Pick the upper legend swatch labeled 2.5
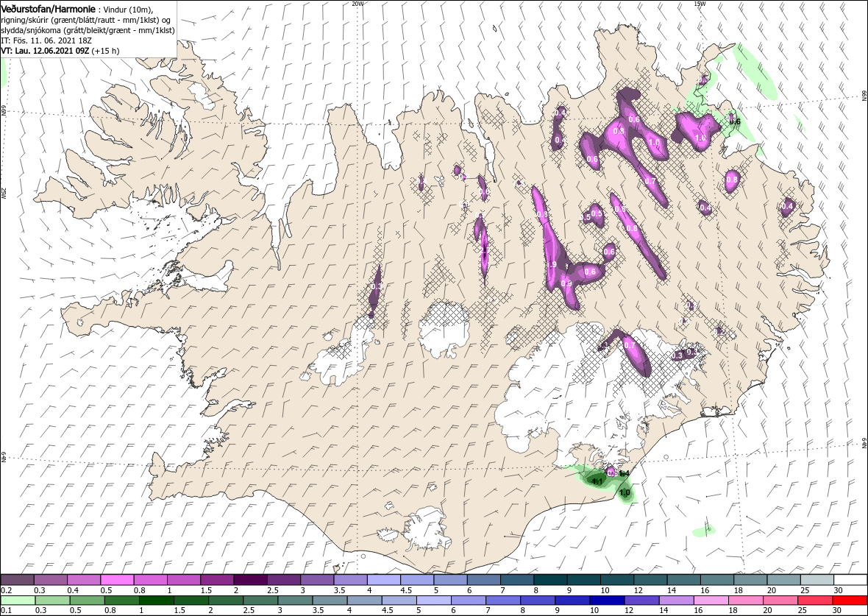This screenshot has height=616, width=868. tap(284, 579)
